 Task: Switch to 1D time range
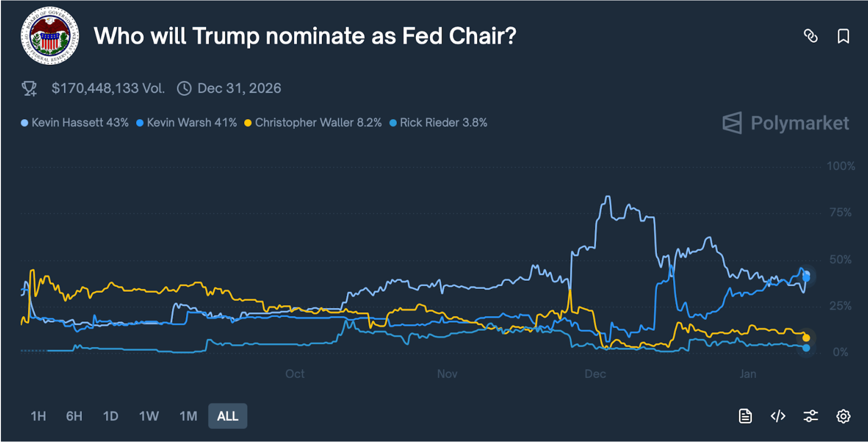pyautogui.click(x=110, y=416)
